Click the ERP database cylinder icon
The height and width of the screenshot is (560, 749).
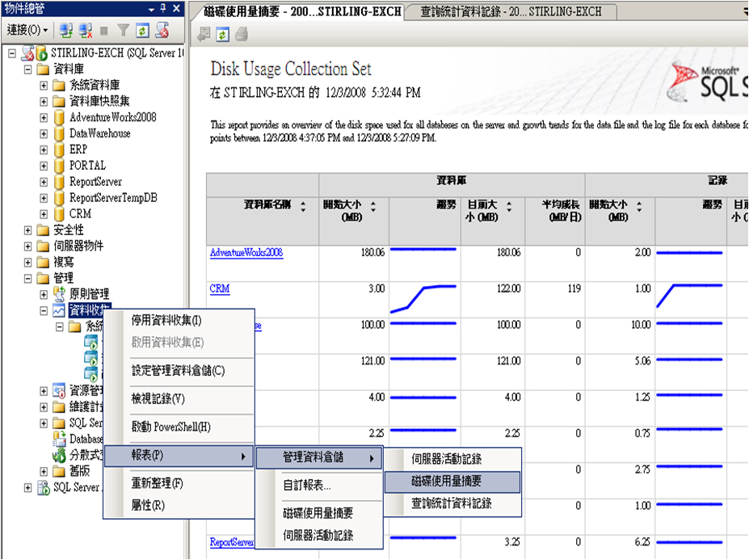click(x=59, y=149)
